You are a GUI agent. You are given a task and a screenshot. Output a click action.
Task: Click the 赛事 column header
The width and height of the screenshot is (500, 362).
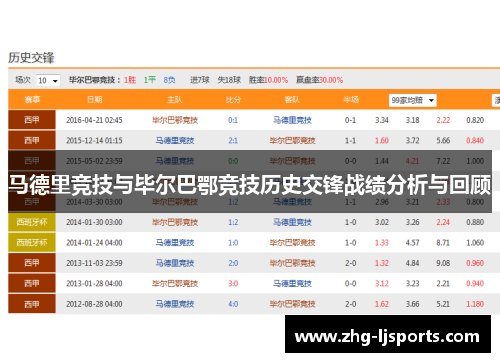pos(32,100)
